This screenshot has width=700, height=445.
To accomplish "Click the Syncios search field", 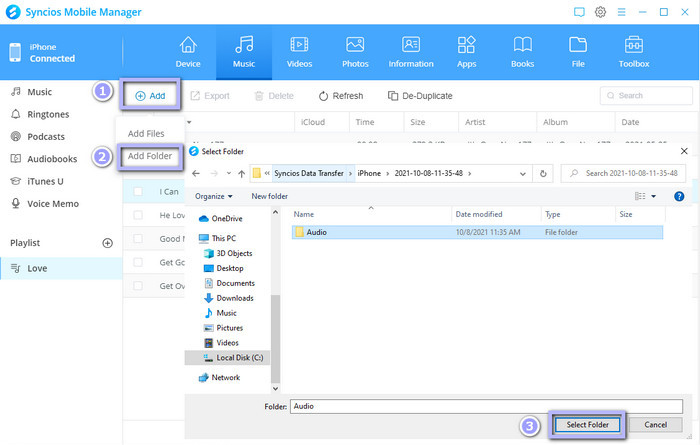I will pos(646,96).
